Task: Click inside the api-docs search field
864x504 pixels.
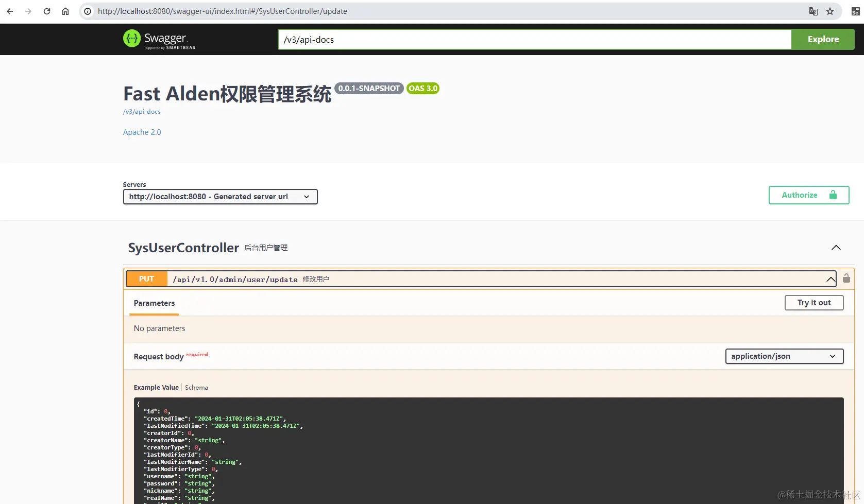Action: [534, 39]
